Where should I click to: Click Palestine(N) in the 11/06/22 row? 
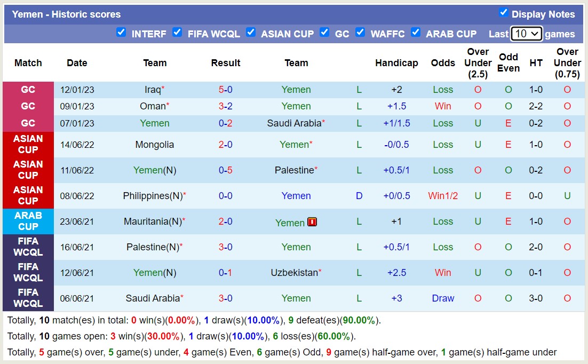294,170
